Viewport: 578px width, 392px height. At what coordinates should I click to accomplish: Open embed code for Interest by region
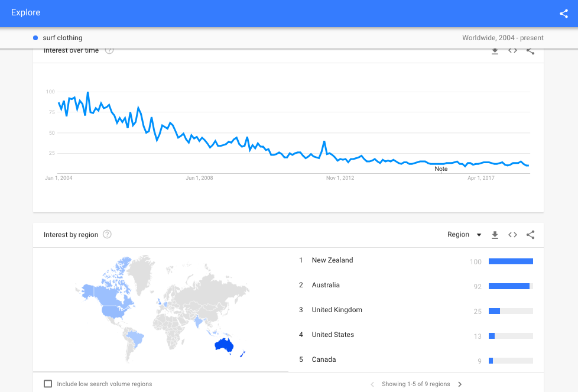[x=512, y=235]
